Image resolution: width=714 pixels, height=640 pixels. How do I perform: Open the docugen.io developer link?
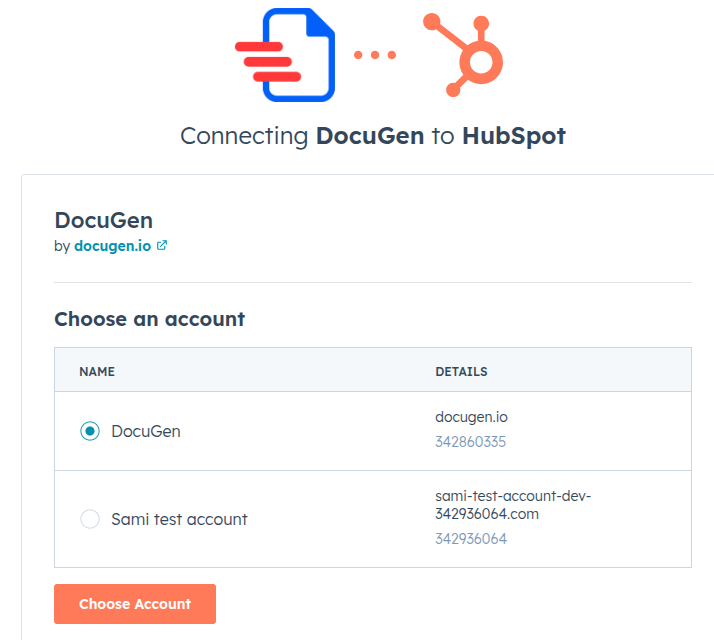112,246
